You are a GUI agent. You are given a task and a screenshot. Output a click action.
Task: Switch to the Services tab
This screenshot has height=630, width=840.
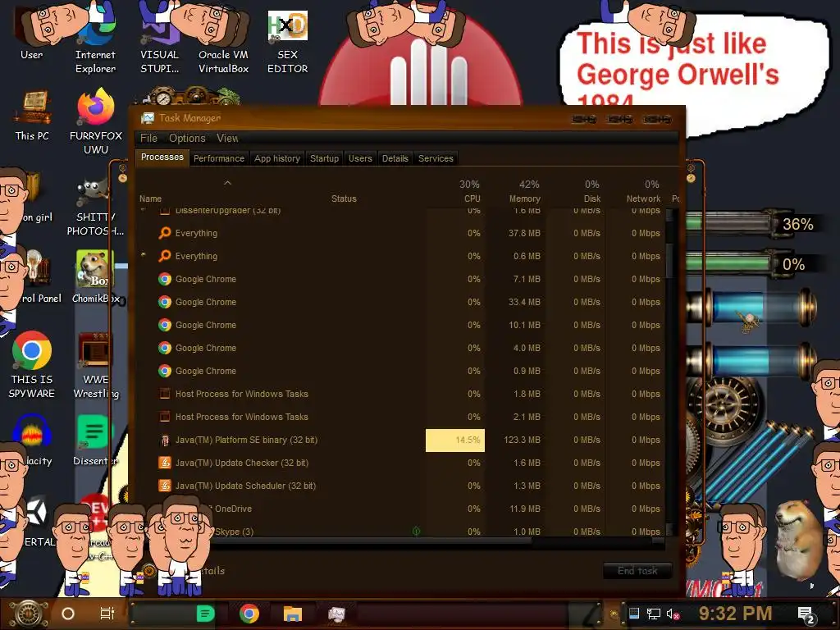pyautogui.click(x=436, y=158)
